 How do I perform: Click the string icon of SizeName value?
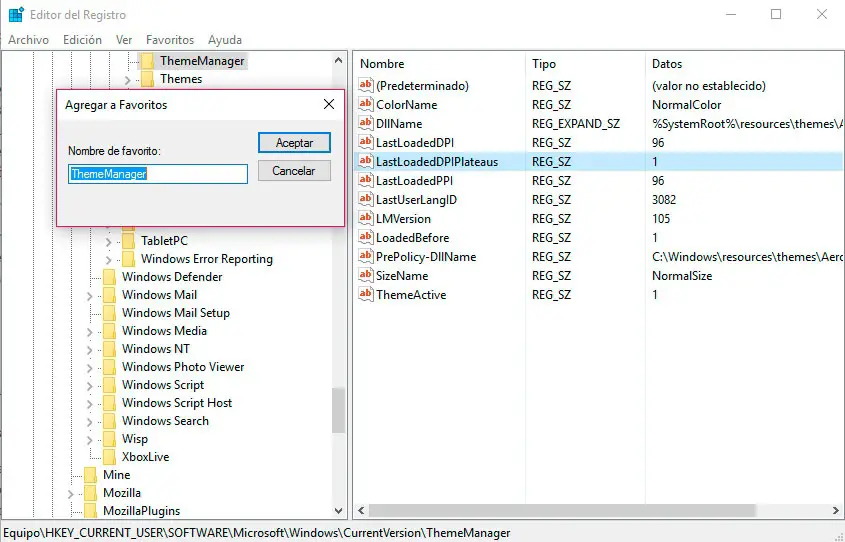[x=366, y=275]
